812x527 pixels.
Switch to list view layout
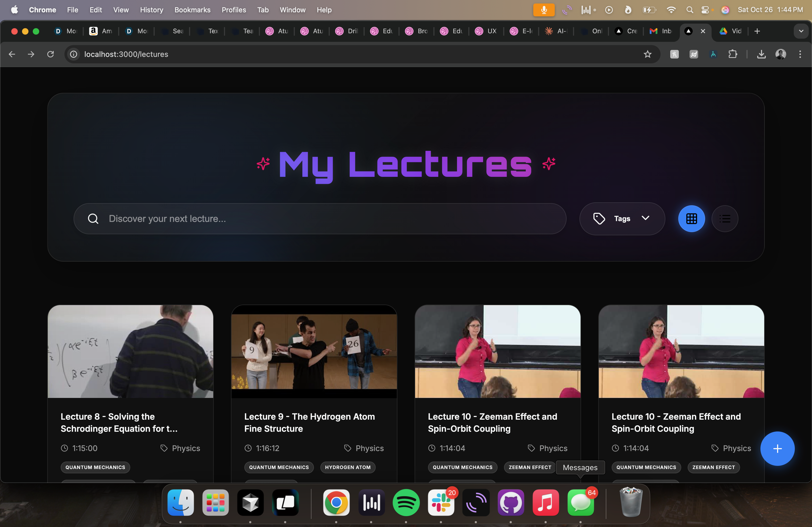(x=725, y=218)
